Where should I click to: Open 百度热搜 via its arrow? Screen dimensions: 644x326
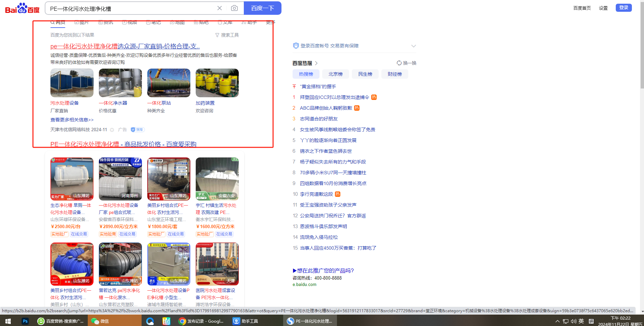click(316, 63)
